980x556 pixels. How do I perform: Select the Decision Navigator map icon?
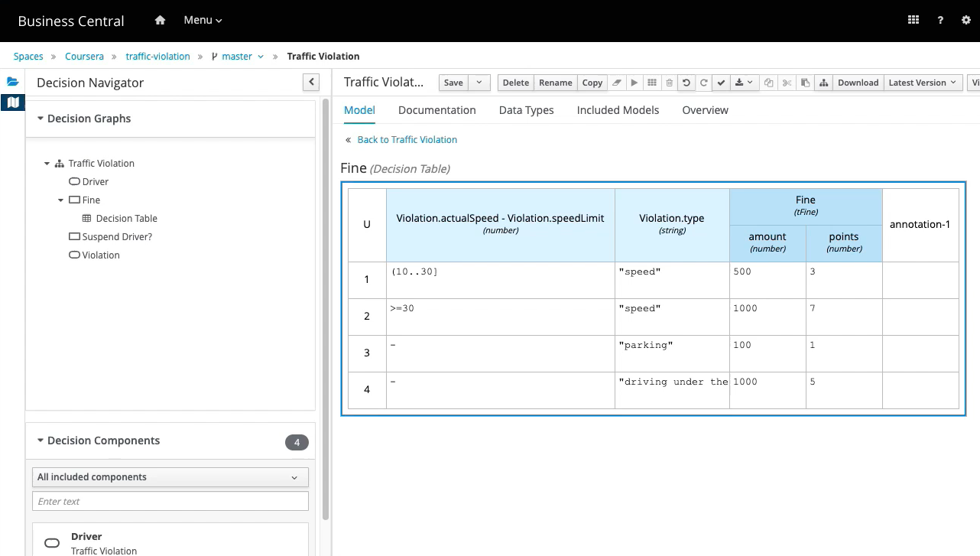[13, 102]
